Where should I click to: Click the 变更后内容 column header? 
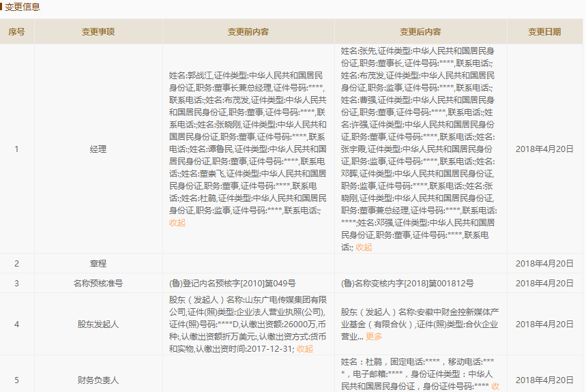tap(421, 32)
